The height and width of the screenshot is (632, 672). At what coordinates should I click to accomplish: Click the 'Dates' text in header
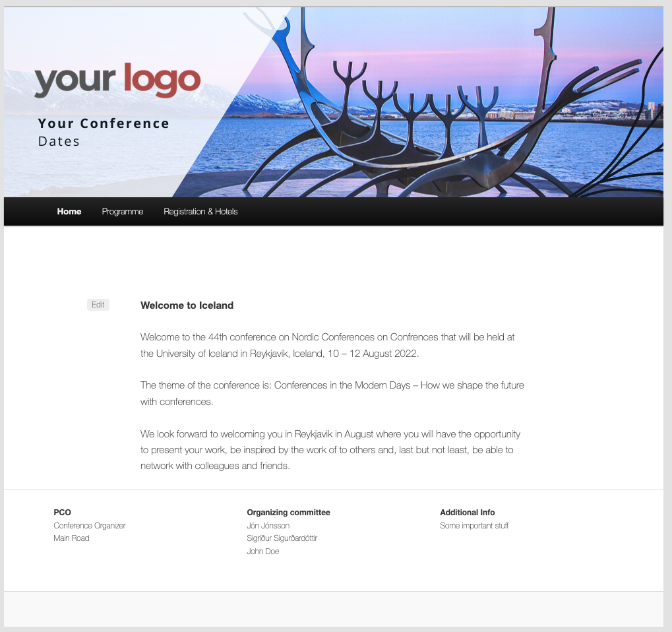[x=59, y=141]
